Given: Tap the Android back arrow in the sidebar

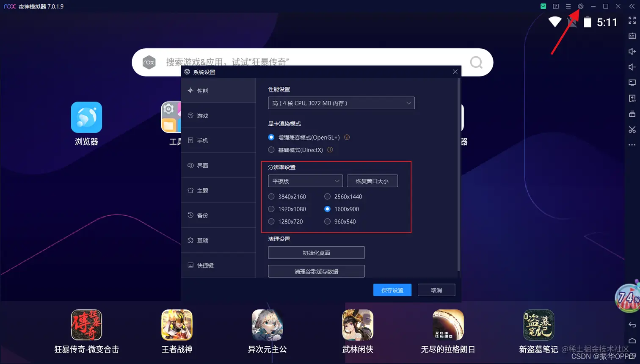Looking at the screenshot, I should tap(632, 325).
